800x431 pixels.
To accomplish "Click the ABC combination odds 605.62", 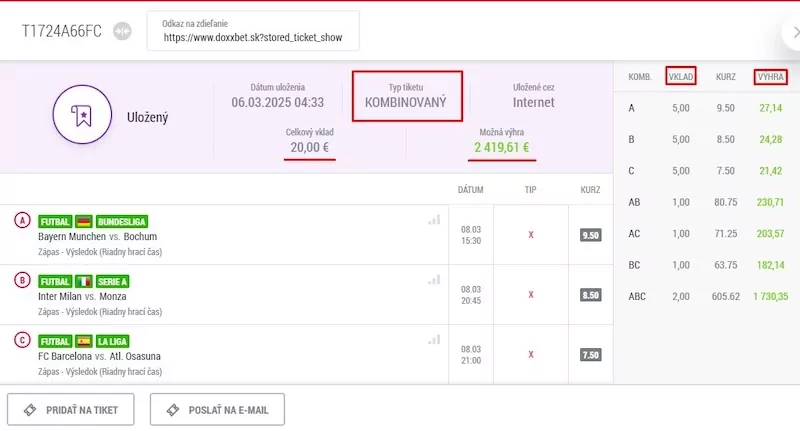I will pyautogui.click(x=726, y=296).
